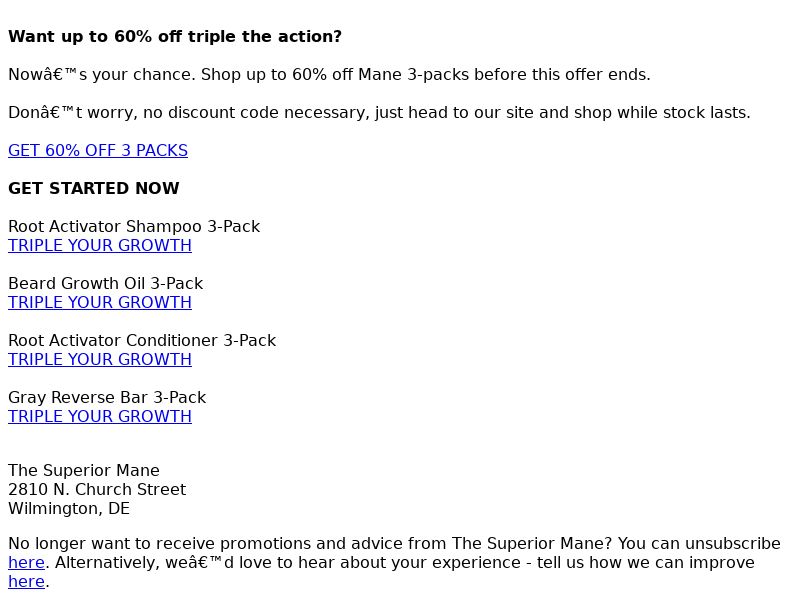Click the 'tell us how we can improve' text

click(x=645, y=563)
